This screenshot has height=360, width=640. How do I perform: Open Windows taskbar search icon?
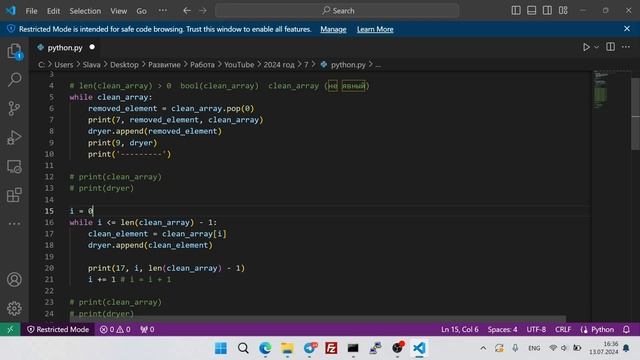pyautogui.click(x=243, y=348)
